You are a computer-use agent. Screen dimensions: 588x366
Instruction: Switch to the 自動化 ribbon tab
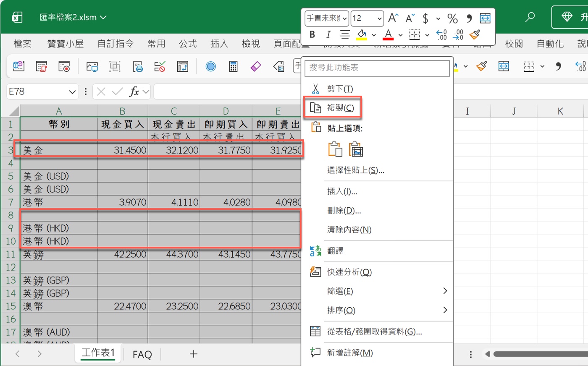tap(550, 44)
